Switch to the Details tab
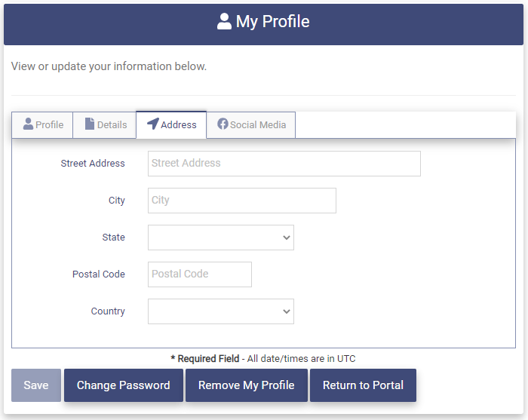528x420 pixels. coord(105,125)
